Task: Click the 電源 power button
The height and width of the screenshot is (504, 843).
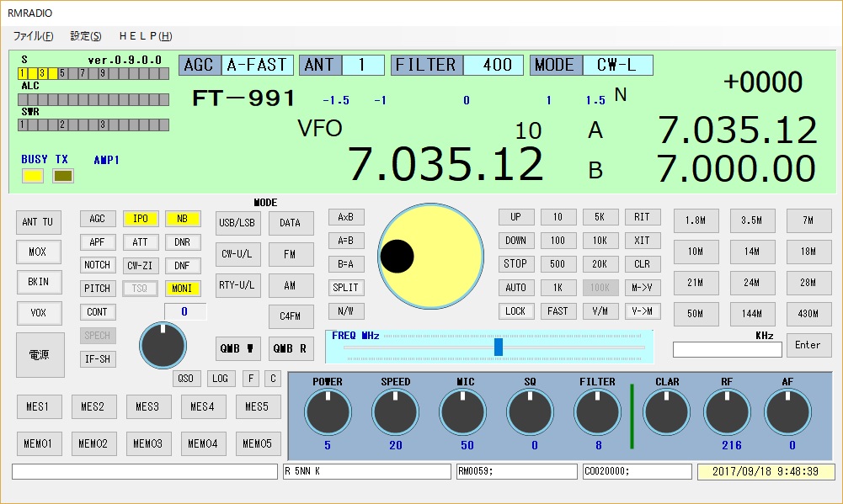Action: pyautogui.click(x=40, y=354)
